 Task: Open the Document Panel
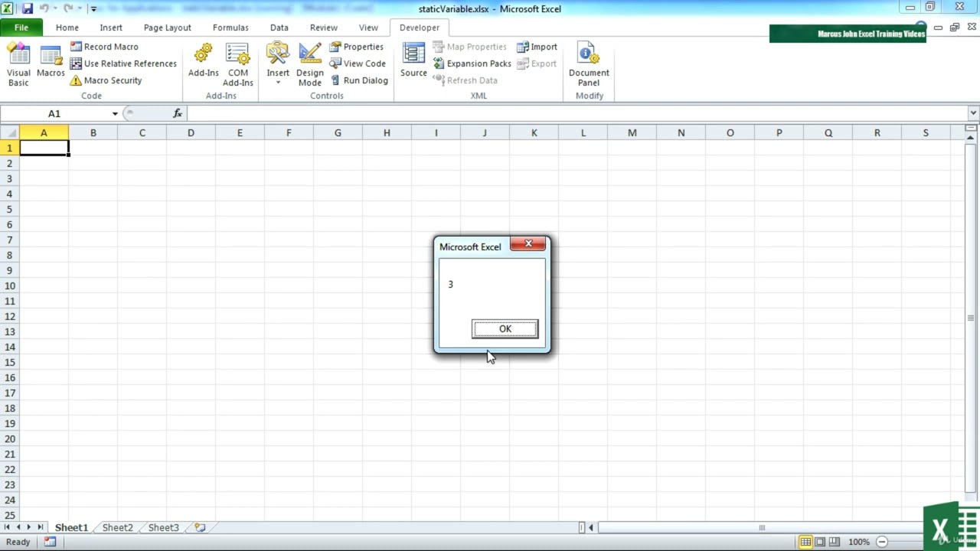(x=589, y=65)
